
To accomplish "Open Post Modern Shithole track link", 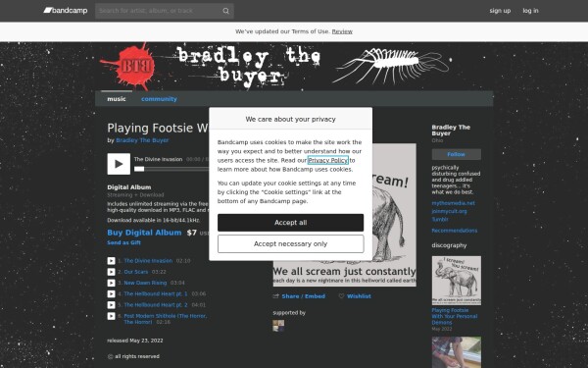I will click(165, 319).
